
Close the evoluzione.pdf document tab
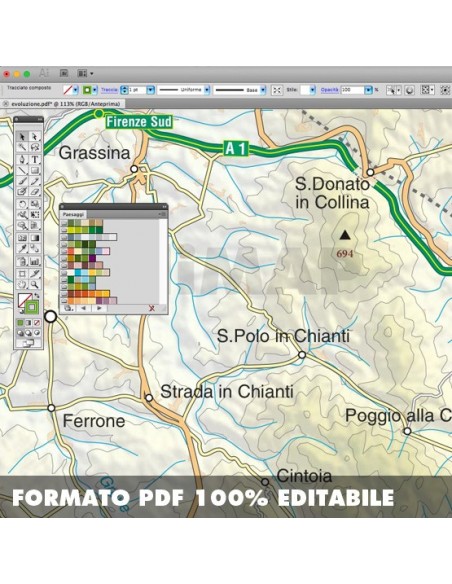[x=6, y=104]
